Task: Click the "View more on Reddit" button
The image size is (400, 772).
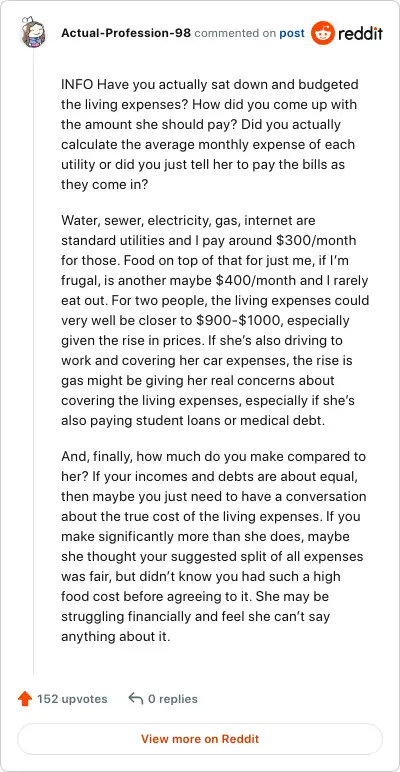Action: pos(200,739)
